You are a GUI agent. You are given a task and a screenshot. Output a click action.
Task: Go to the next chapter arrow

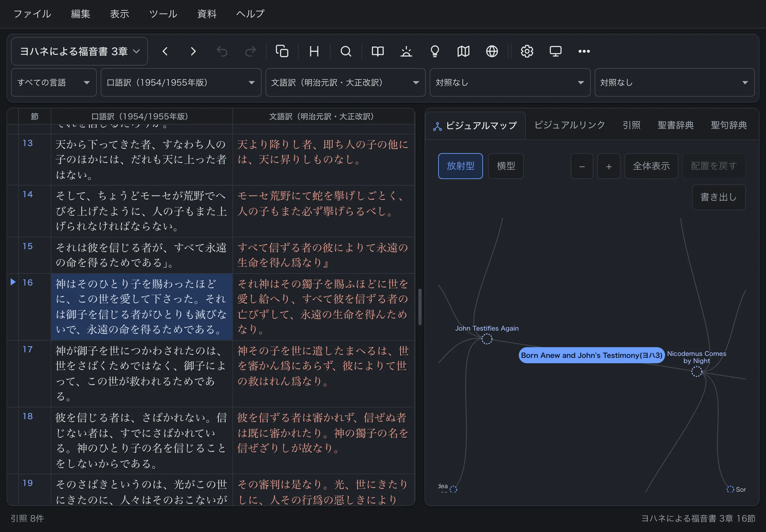[193, 51]
